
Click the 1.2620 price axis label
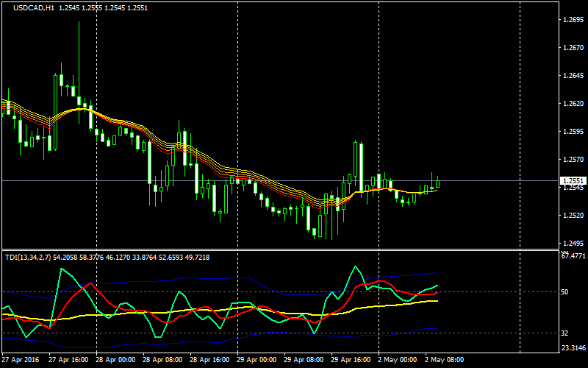tap(573, 104)
